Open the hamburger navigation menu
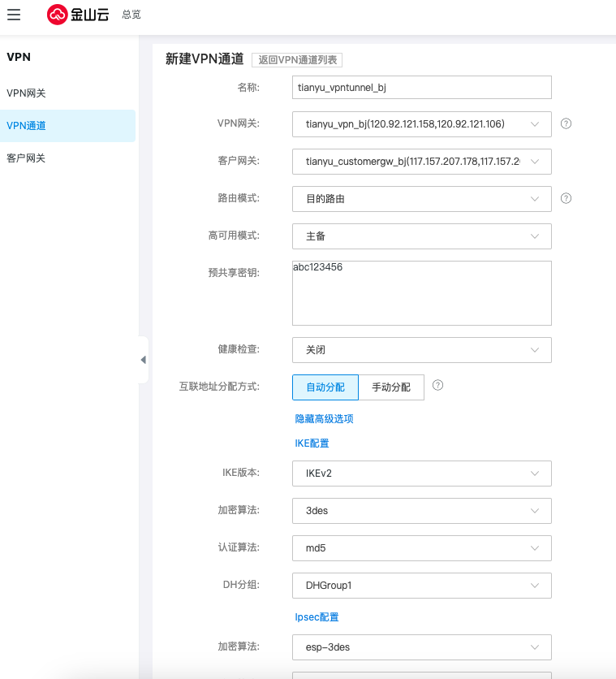 pyautogui.click(x=14, y=15)
